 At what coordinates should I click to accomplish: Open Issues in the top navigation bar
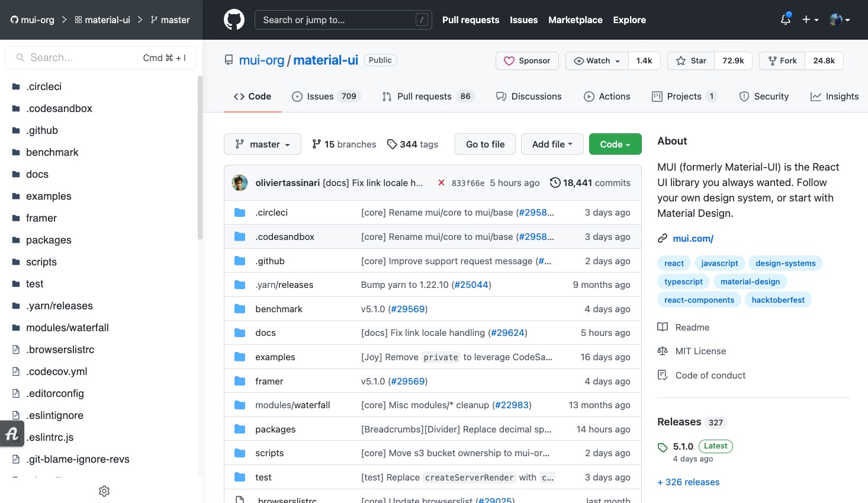click(x=523, y=20)
